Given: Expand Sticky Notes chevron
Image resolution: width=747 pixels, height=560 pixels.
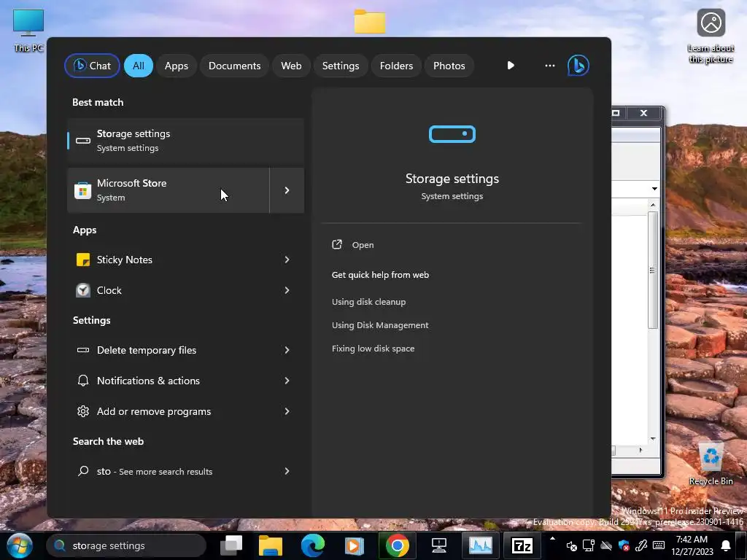Looking at the screenshot, I should 287,260.
